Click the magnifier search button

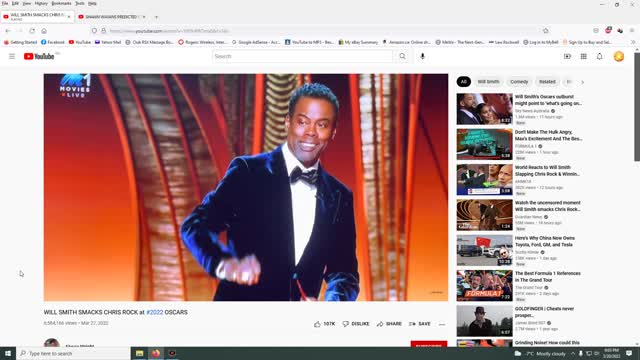tap(402, 56)
